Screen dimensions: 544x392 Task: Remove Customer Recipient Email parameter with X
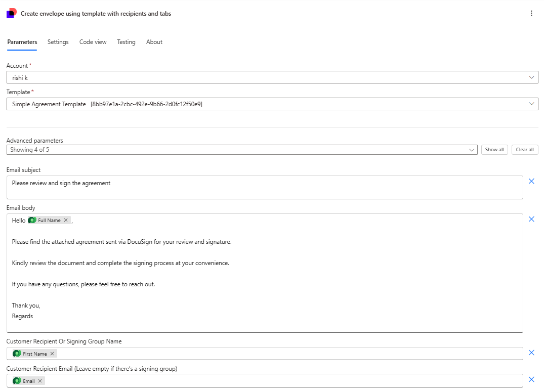tap(531, 379)
